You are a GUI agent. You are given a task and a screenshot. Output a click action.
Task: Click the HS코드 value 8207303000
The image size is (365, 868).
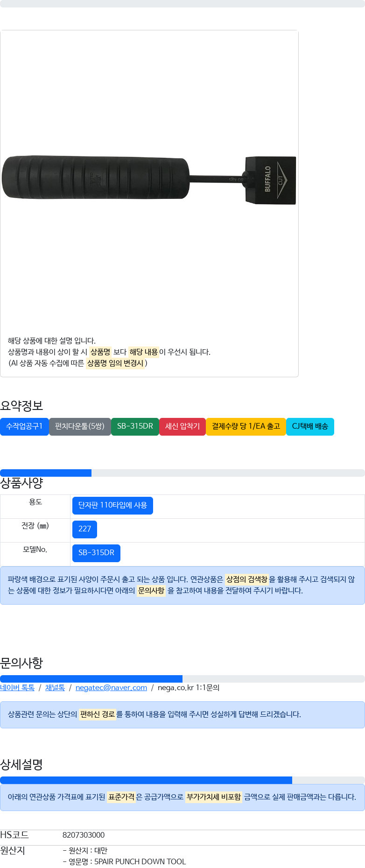84,835
